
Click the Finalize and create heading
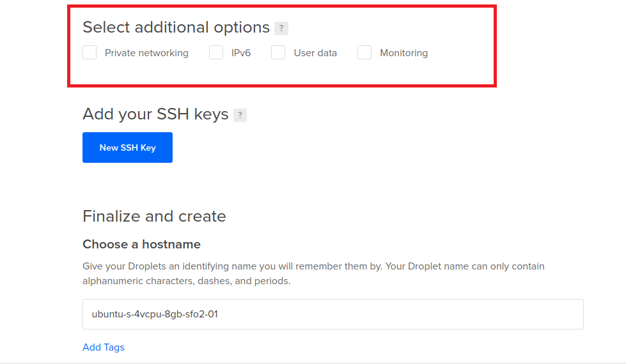tap(154, 216)
